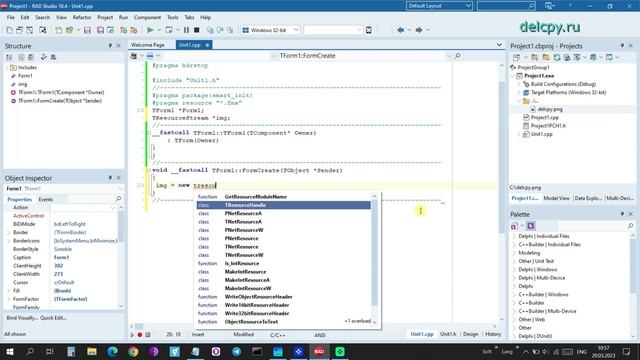Run the project with the green arrow

tap(150, 30)
